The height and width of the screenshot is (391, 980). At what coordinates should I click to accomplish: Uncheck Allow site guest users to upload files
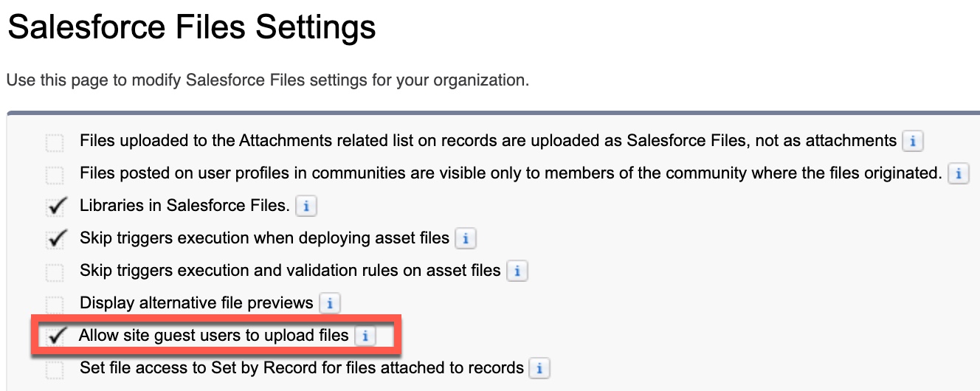55,336
